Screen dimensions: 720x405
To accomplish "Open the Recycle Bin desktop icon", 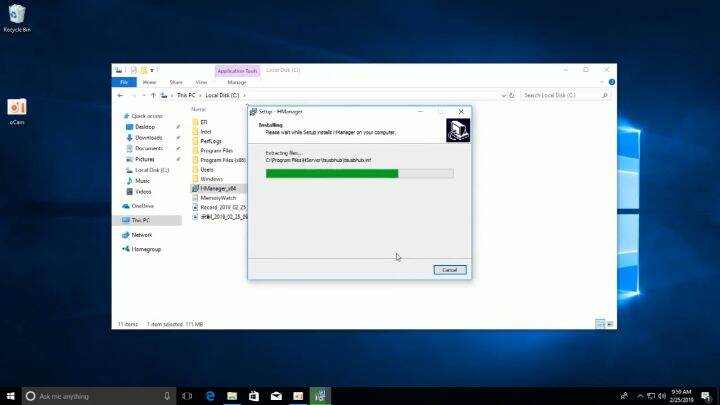I will pos(15,17).
